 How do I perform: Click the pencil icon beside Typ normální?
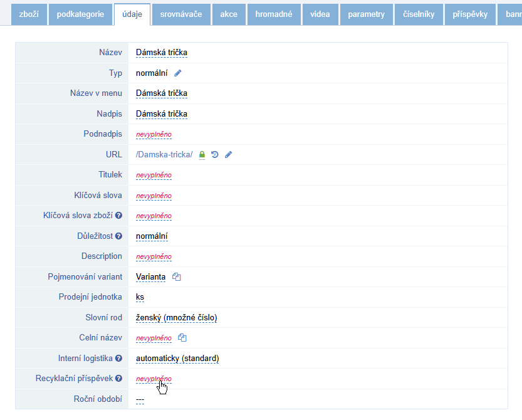coord(178,73)
